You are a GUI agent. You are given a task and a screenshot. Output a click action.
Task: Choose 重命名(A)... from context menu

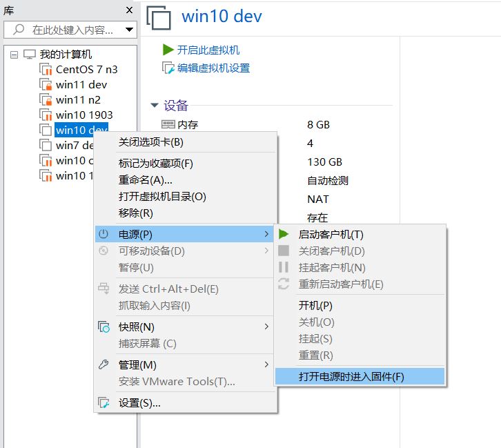[186, 180]
